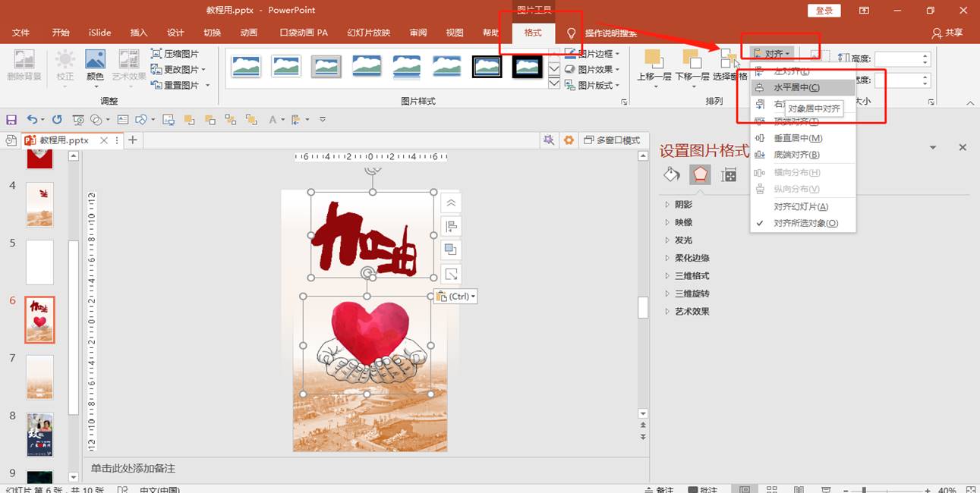Select slide 7 thumbnail in slide panel
This screenshot has width=980, height=493.
coord(39,376)
